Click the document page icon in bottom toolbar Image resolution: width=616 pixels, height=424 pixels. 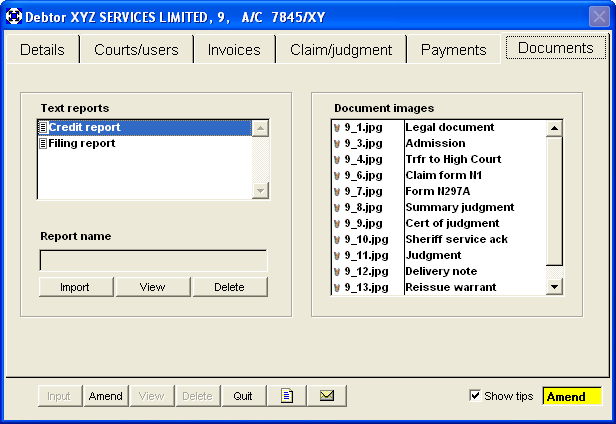coord(287,396)
